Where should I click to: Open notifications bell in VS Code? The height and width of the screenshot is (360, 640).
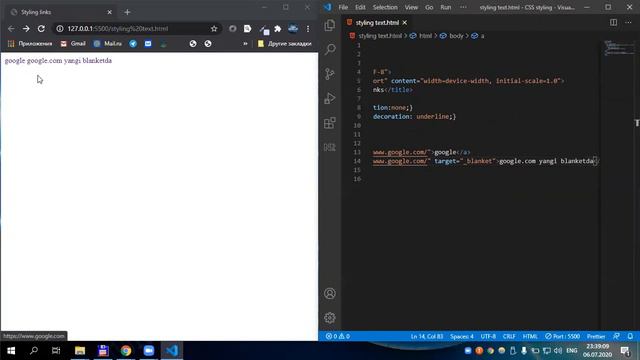pos(631,336)
